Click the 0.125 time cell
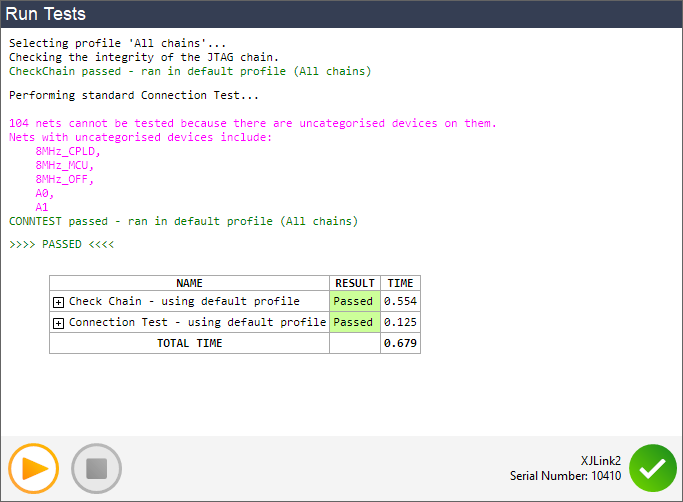The height and width of the screenshot is (502, 683). (400, 323)
